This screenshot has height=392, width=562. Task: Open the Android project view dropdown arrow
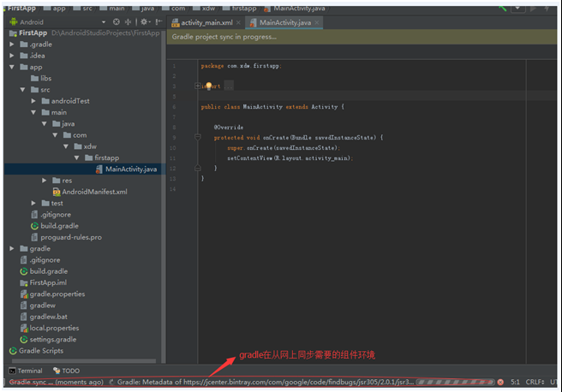tap(103, 22)
